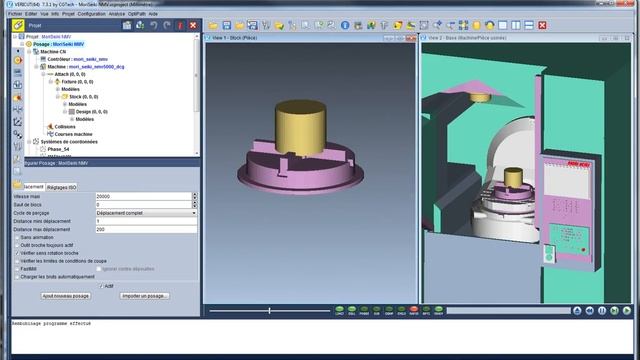Collapse the Attach (0, 0, 0) node
640x360 pixels.
43,74
